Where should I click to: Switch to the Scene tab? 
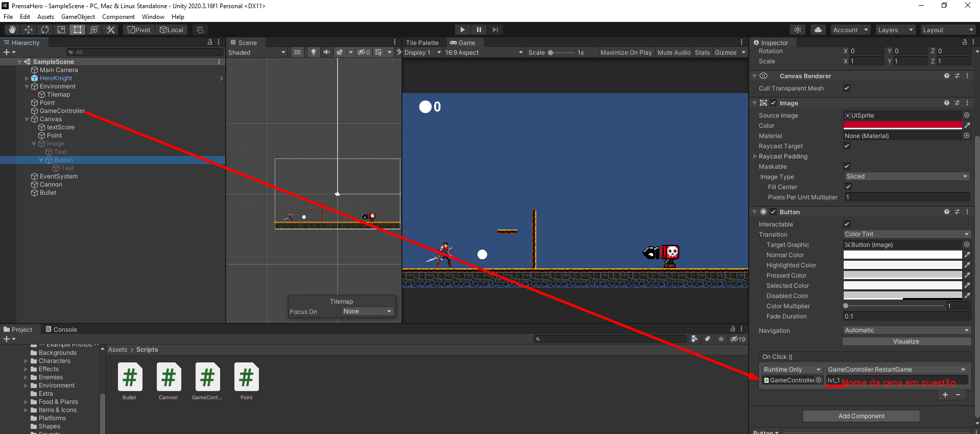point(244,42)
